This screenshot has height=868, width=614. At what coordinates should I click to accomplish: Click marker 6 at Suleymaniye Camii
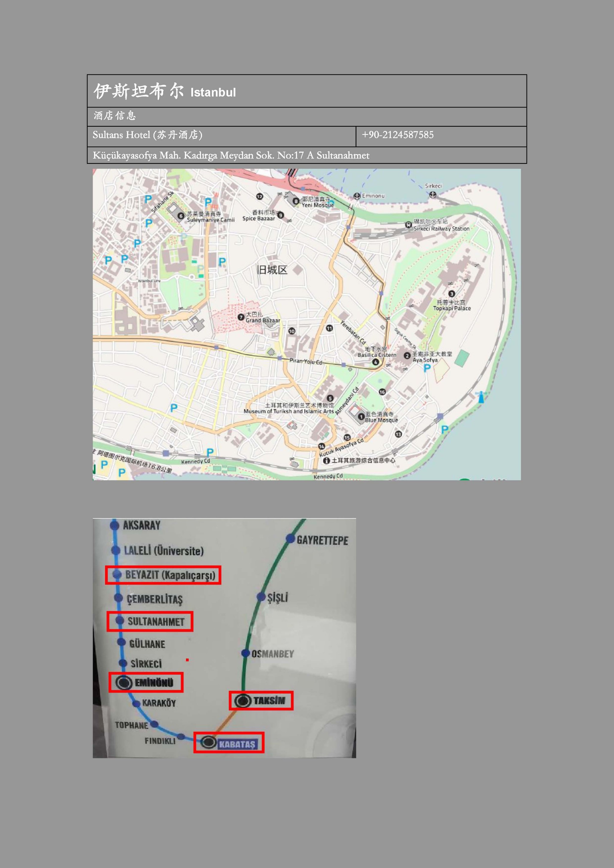pos(181,216)
